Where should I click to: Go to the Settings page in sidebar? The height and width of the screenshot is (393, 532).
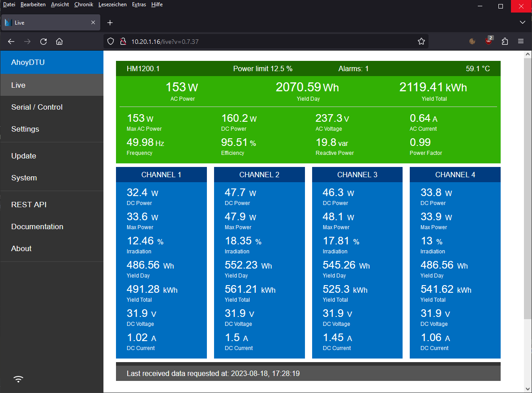(25, 129)
